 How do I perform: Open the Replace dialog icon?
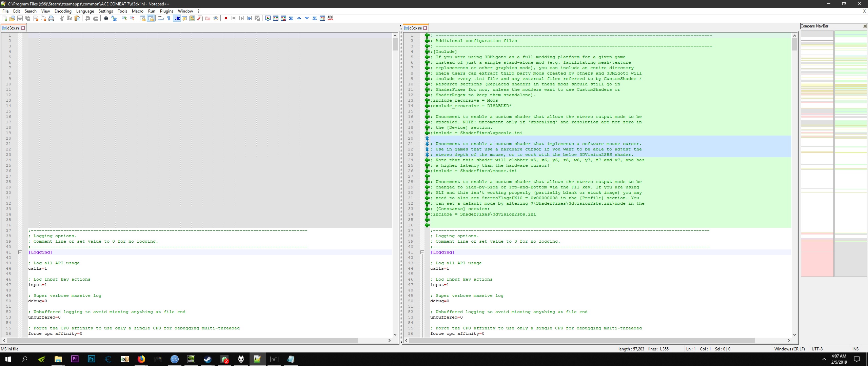pyautogui.click(x=114, y=18)
